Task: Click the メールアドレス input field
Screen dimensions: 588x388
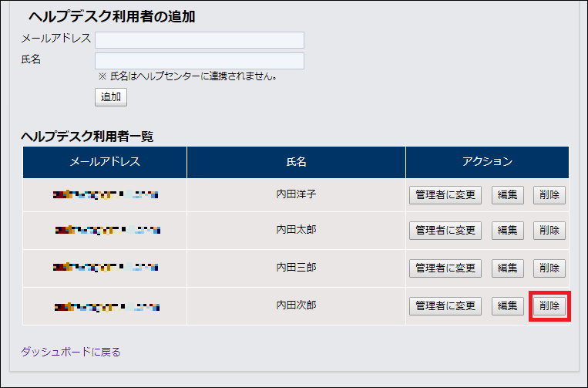Action: (199, 40)
